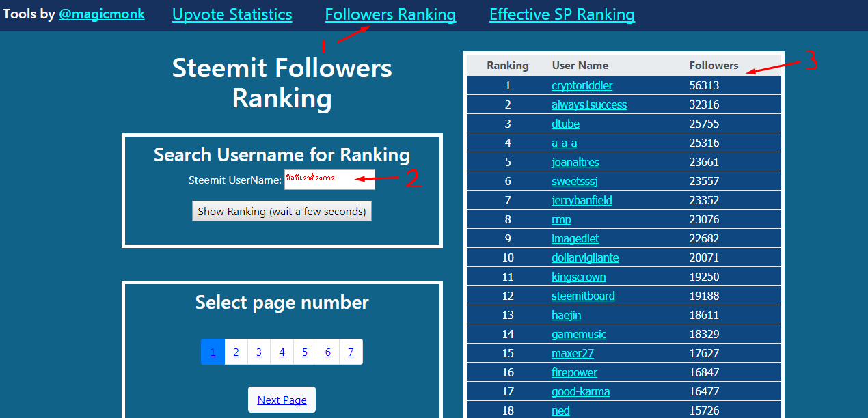
Task: Click follower count 23661
Action: [704, 162]
